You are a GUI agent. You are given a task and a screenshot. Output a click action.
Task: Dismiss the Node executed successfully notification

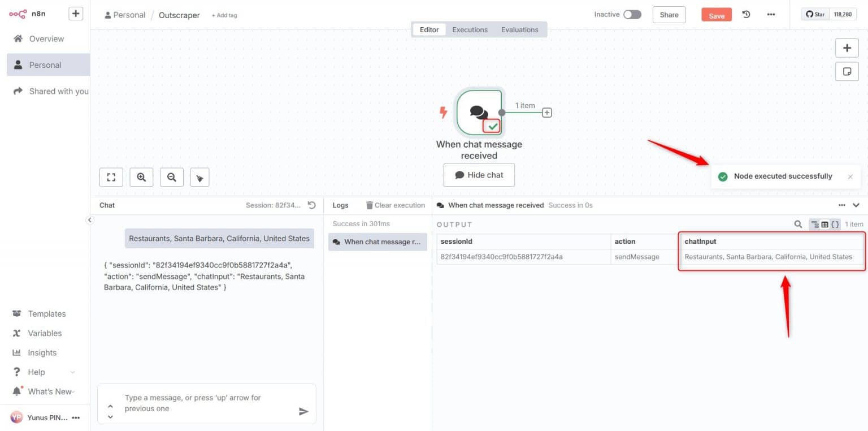(x=850, y=176)
